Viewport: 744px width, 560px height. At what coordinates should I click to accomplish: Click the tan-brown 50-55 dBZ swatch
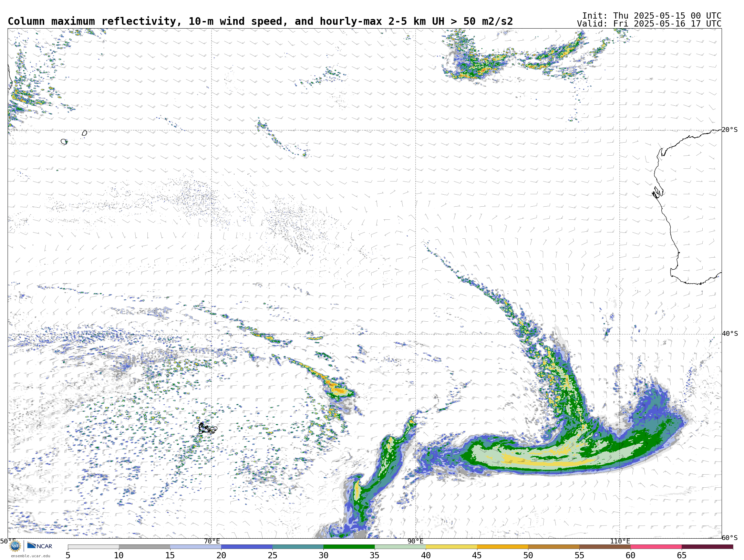point(554,547)
